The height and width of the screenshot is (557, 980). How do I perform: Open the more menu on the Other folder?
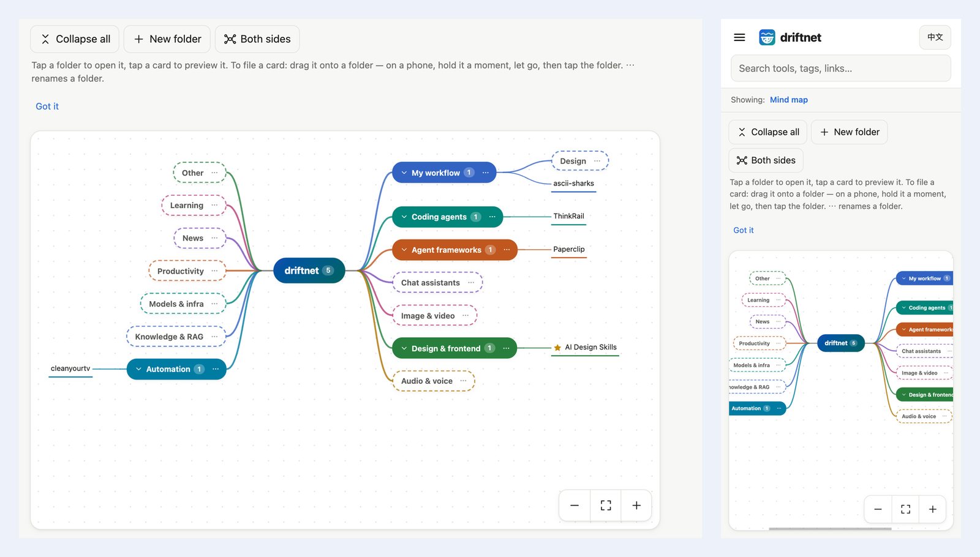214,173
